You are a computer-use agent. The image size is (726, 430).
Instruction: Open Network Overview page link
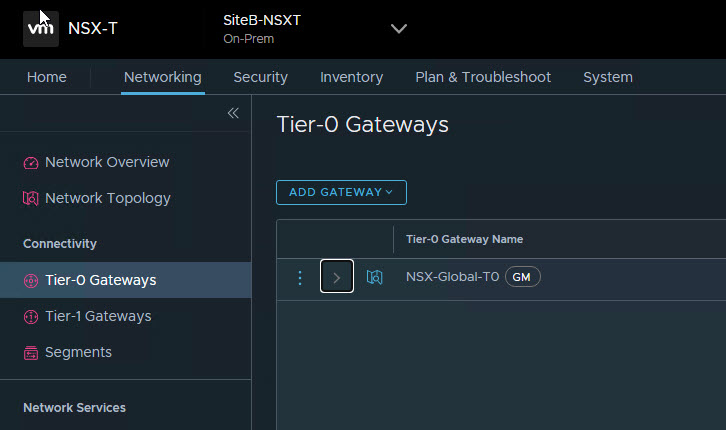point(107,162)
